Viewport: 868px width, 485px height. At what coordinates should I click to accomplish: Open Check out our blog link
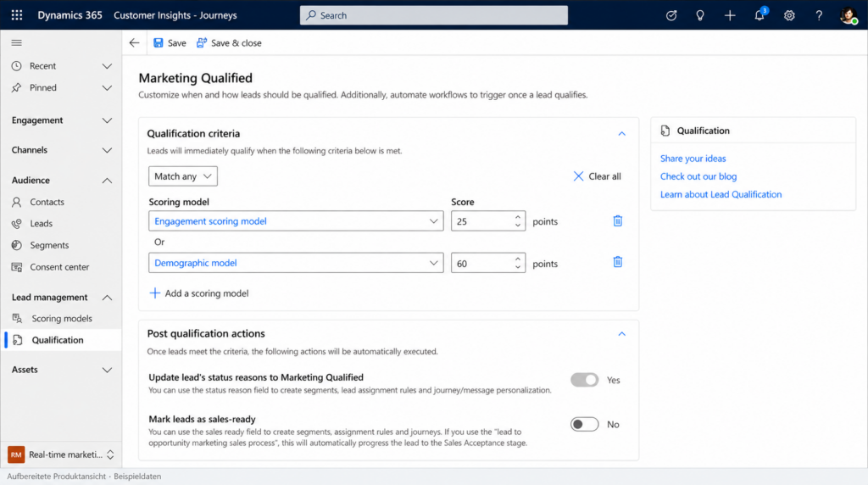click(698, 176)
